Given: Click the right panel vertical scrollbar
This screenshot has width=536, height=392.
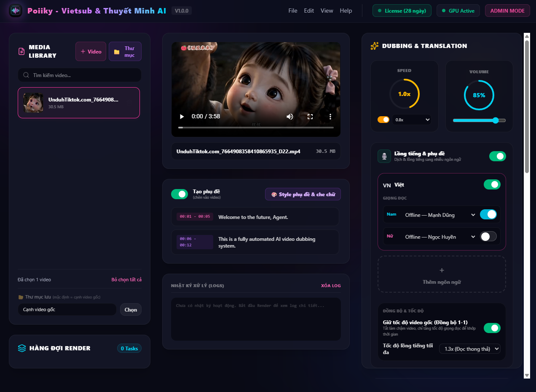Looking at the screenshot, I should [527, 107].
